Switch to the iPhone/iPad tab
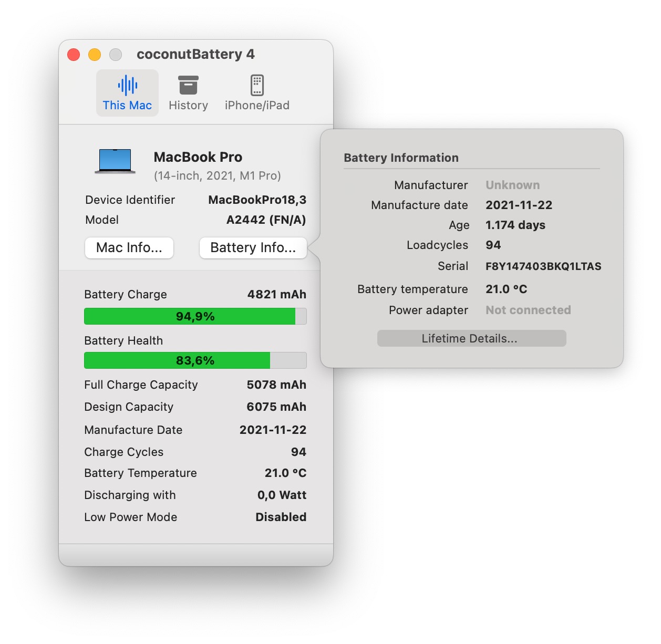661x644 pixels. [x=257, y=93]
